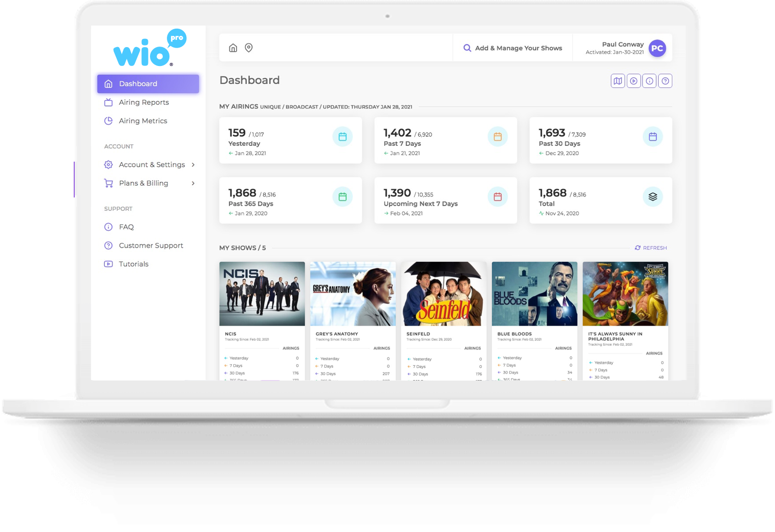
Task: Refresh the My Shows list
Action: tap(651, 248)
